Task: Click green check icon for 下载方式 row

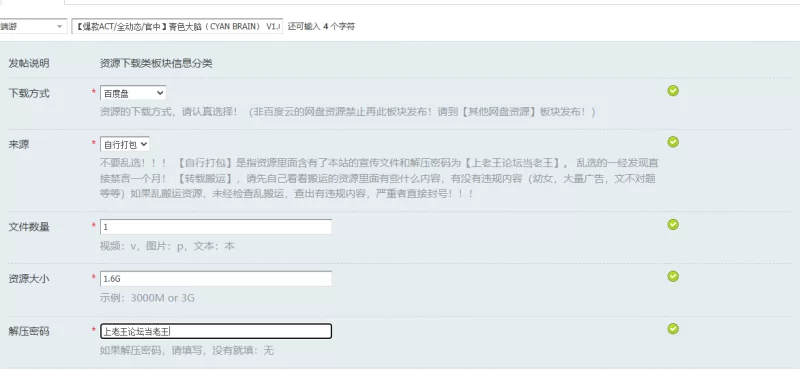Action: [673, 91]
